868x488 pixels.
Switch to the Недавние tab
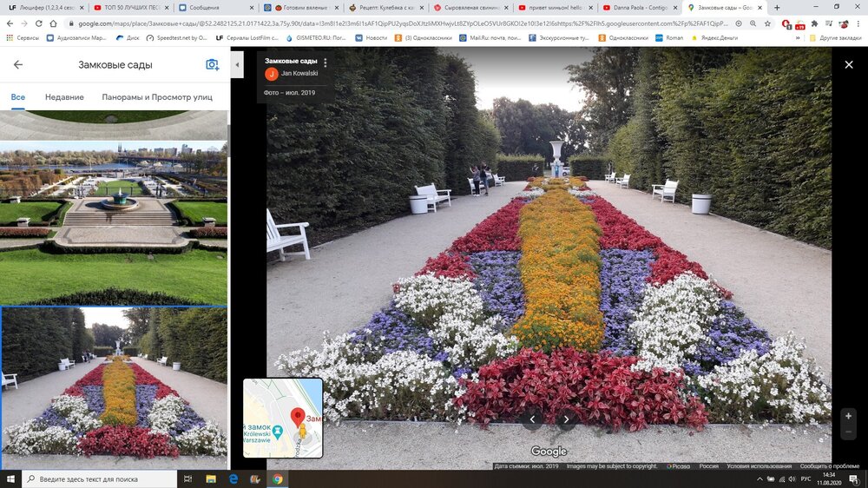[x=64, y=97]
